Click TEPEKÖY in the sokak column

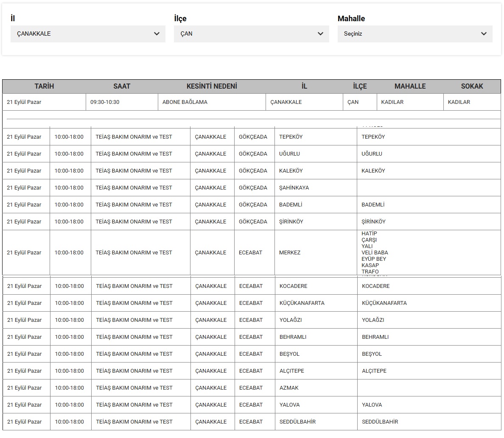pyautogui.click(x=373, y=137)
